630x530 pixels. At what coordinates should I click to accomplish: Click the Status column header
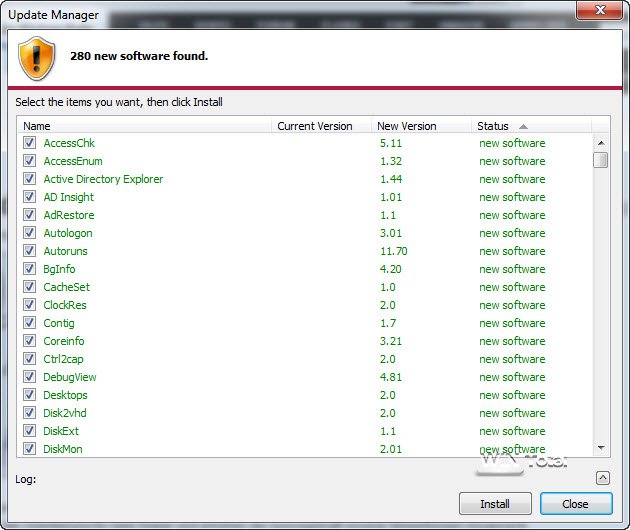531,126
